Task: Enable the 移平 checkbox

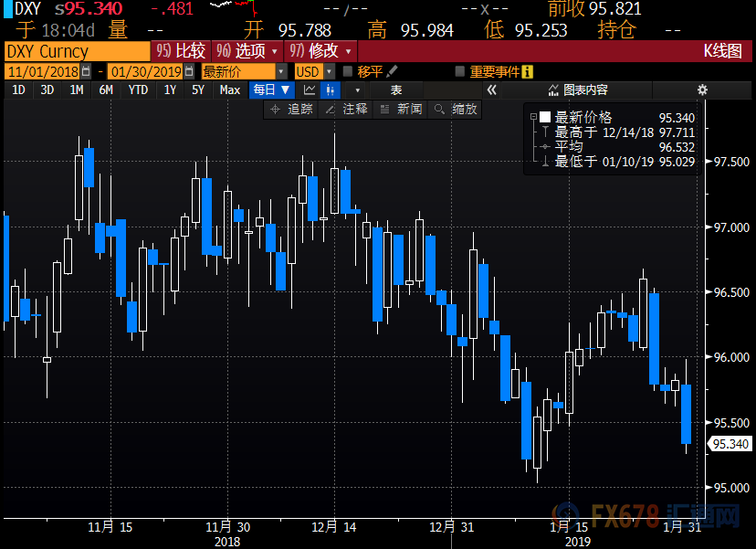Action: tap(348, 71)
